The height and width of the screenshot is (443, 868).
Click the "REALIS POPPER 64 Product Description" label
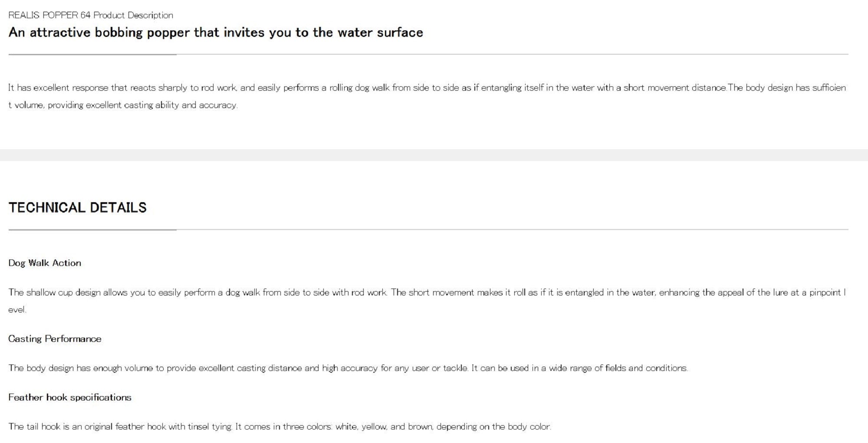pyautogui.click(x=91, y=15)
